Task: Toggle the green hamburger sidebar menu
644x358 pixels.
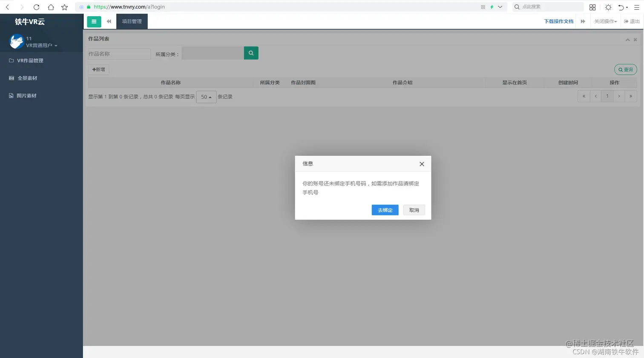Action: [94, 21]
